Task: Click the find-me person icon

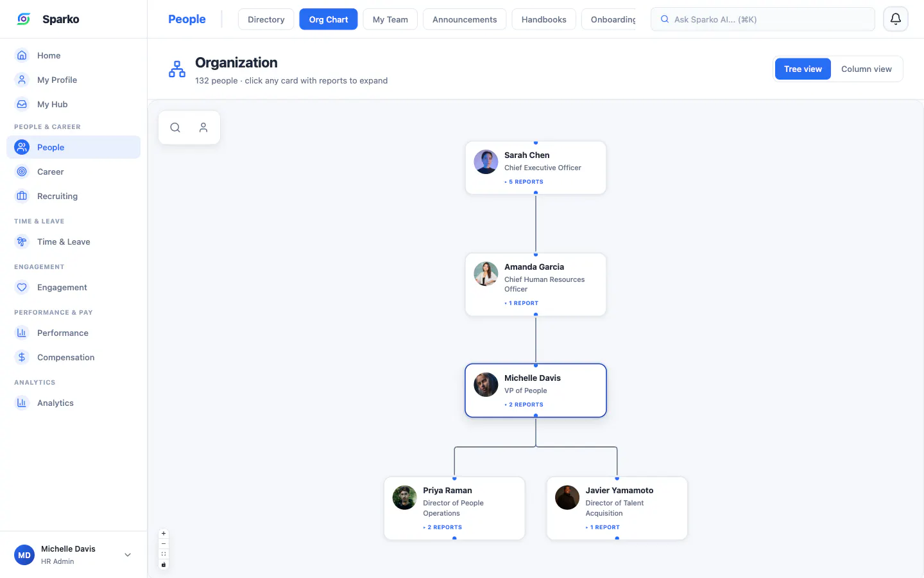Action: [203, 127]
